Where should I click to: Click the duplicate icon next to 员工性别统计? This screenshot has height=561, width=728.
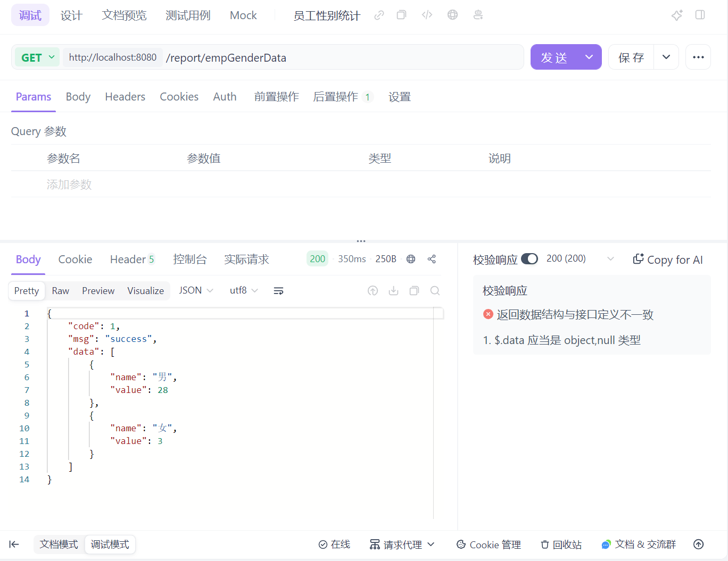(401, 15)
